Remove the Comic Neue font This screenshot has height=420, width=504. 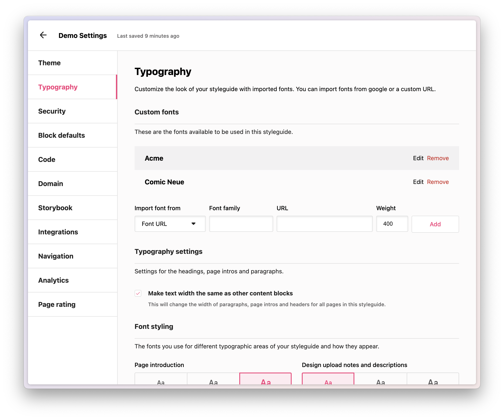point(438,182)
